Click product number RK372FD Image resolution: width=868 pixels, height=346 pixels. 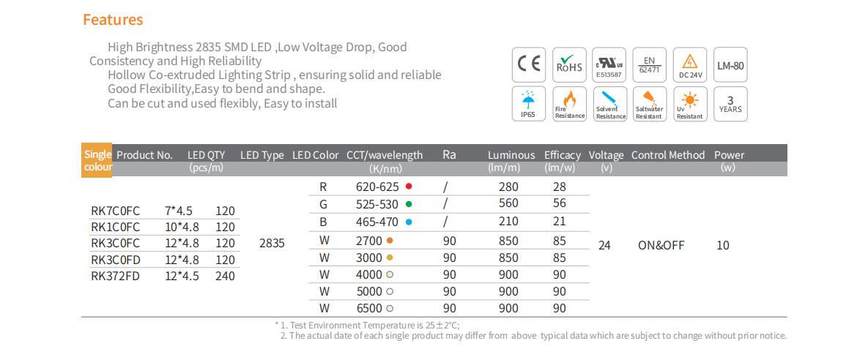114,276
